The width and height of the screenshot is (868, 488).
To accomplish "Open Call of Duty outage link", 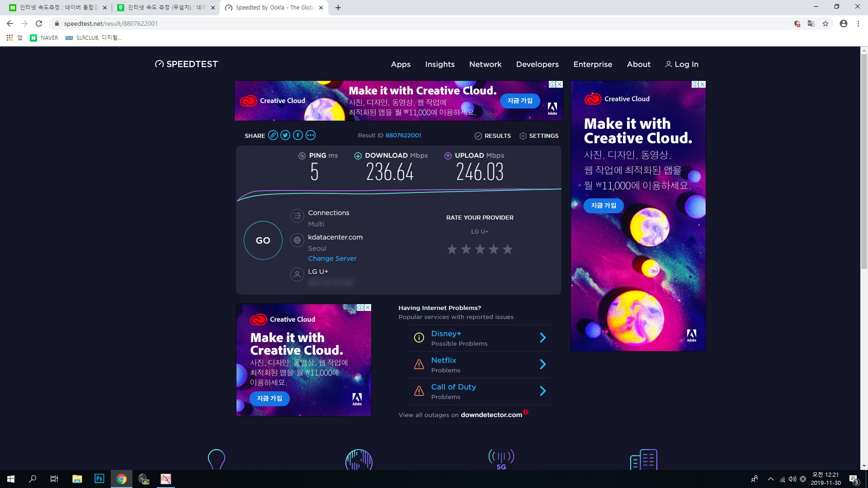I will [453, 387].
